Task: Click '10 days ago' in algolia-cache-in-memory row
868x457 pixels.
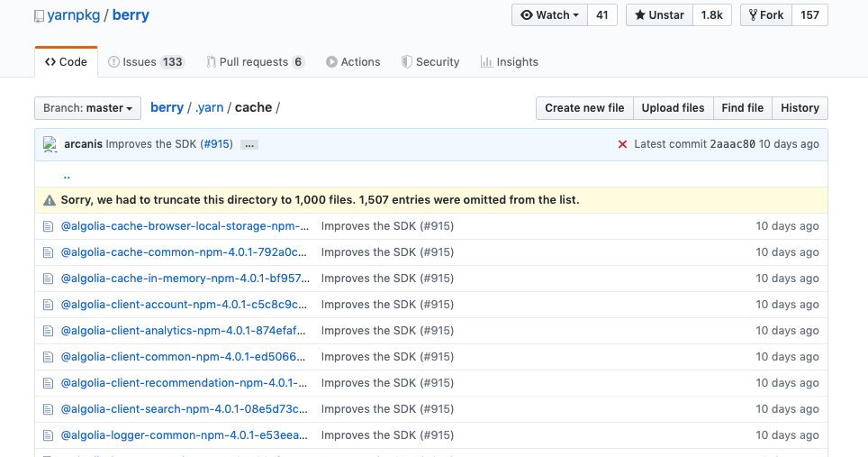Action: [x=787, y=279]
